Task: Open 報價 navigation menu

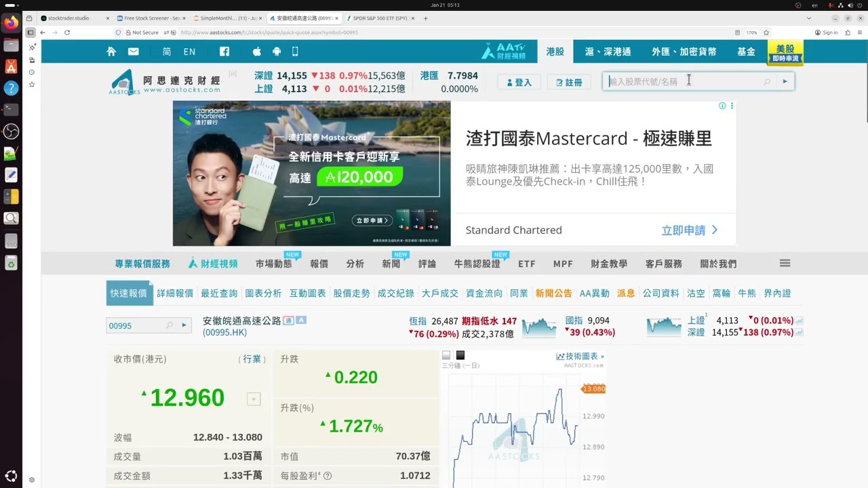Action: point(319,264)
